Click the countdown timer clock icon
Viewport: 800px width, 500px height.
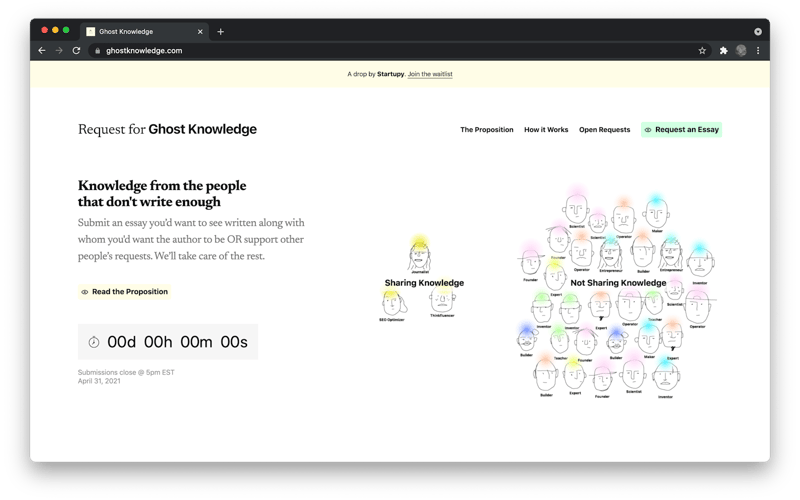pos(94,342)
